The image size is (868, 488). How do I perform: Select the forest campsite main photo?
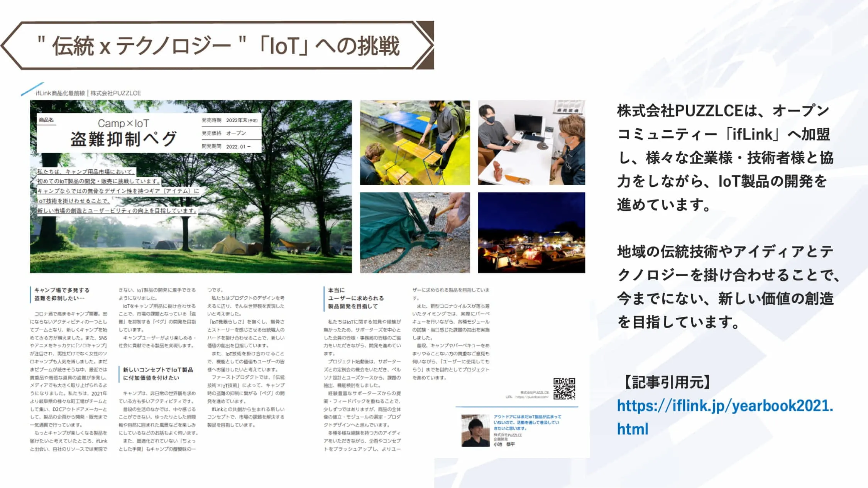click(x=191, y=186)
